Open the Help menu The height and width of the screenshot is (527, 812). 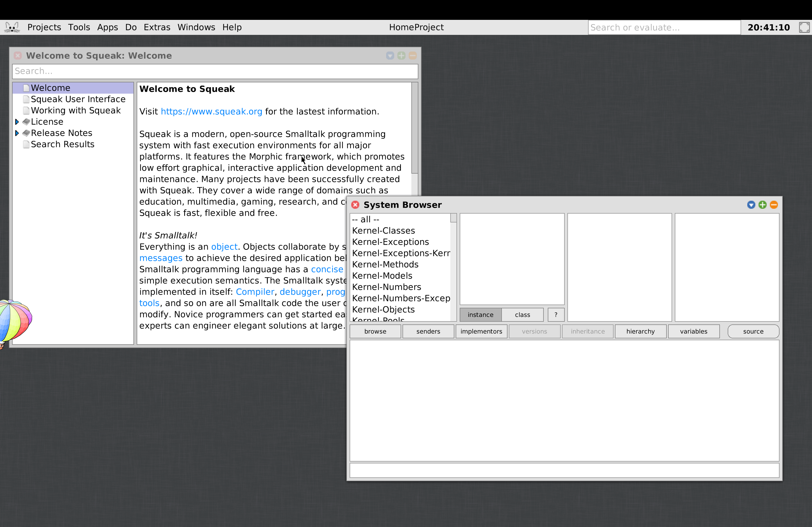pyautogui.click(x=232, y=27)
